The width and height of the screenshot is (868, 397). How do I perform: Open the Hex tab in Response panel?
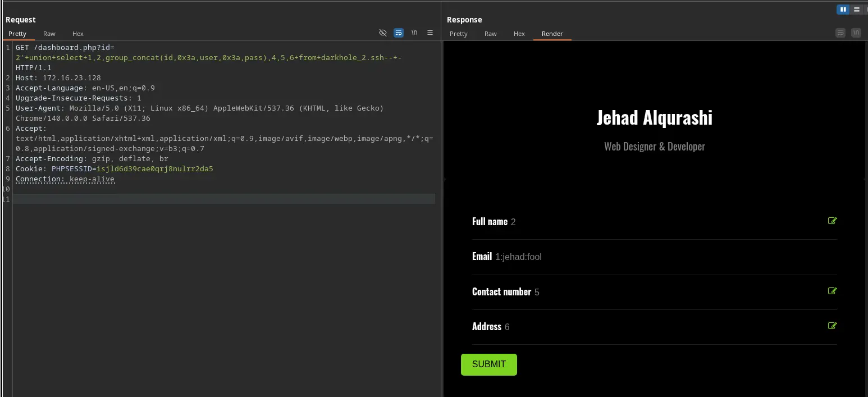click(x=519, y=34)
